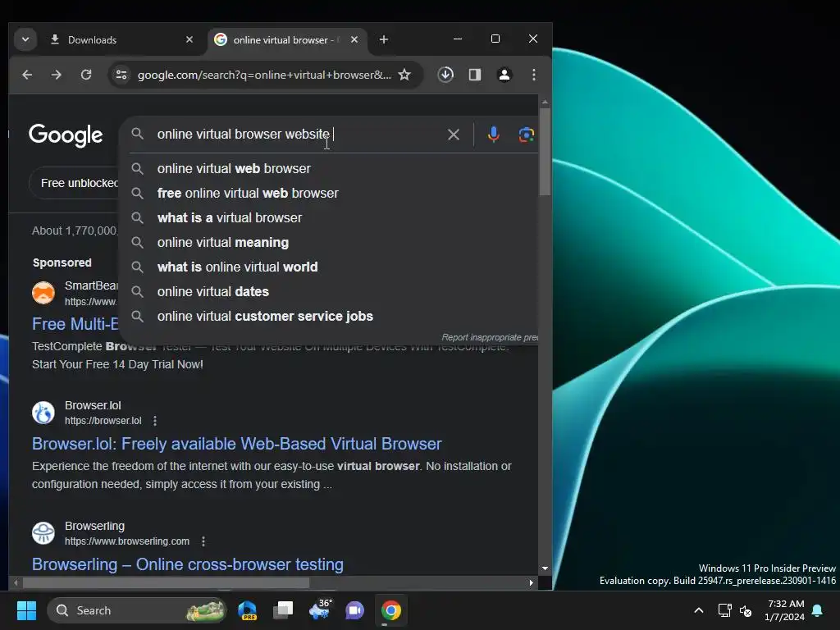Open Chrome profile avatar
The width and height of the screenshot is (840, 630).
click(x=504, y=75)
